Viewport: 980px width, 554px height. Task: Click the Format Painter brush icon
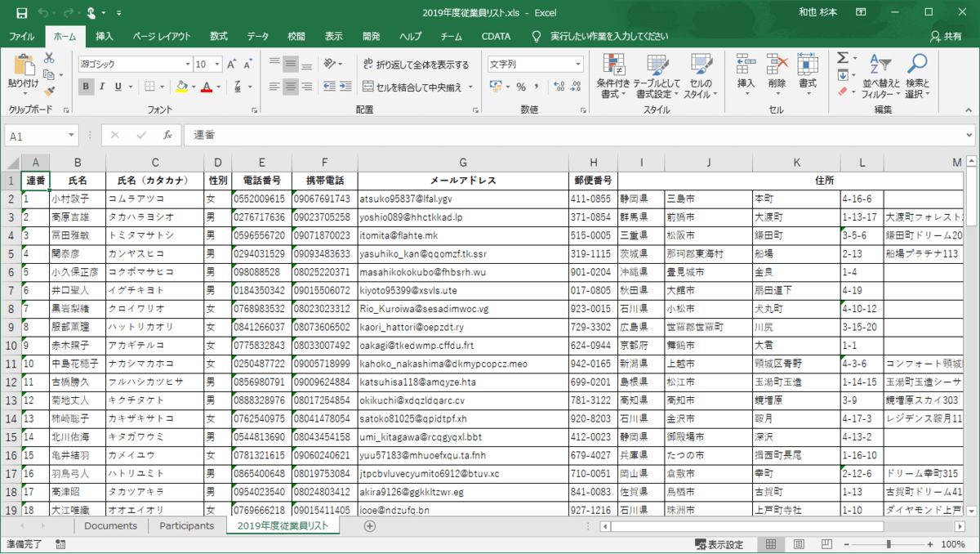(49, 92)
